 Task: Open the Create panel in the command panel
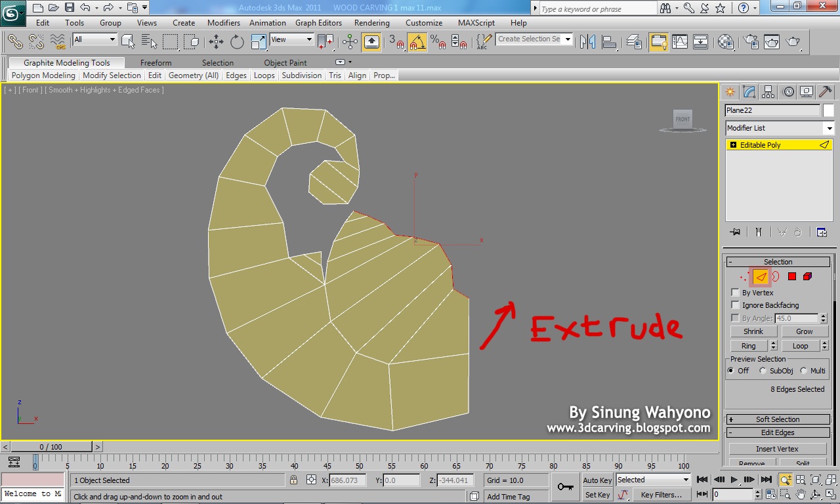tap(730, 91)
